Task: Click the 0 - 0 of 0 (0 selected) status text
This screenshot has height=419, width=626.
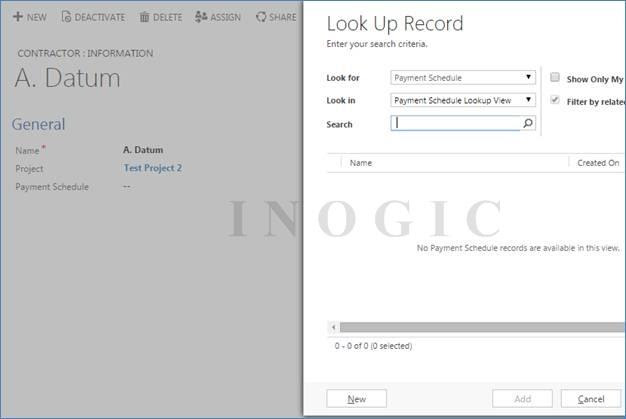Action: pyautogui.click(x=373, y=346)
